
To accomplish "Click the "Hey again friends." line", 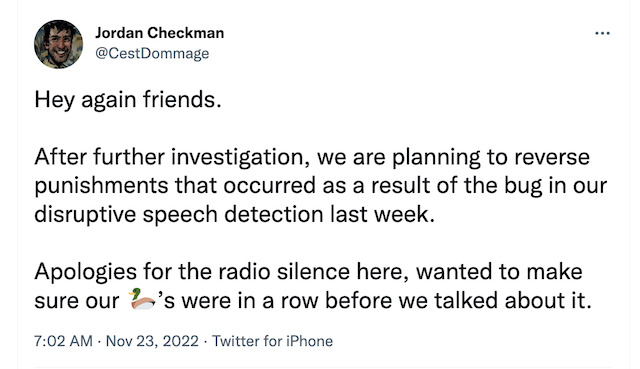I will [128, 100].
